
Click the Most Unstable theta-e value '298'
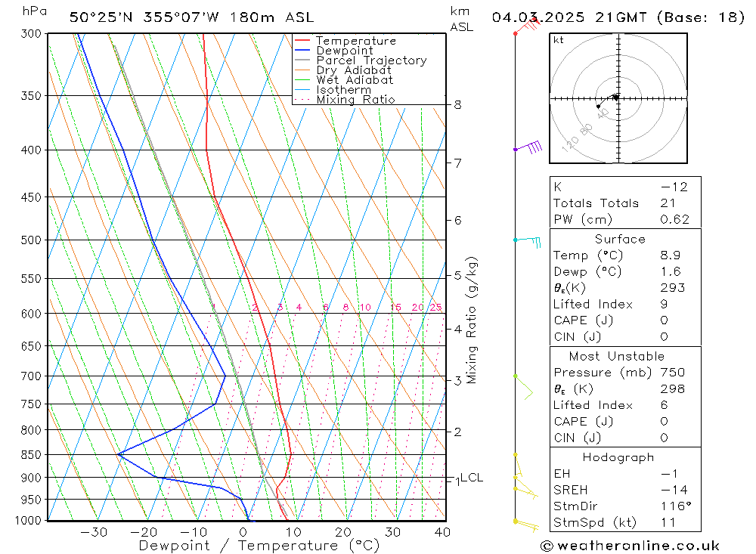(673, 389)
